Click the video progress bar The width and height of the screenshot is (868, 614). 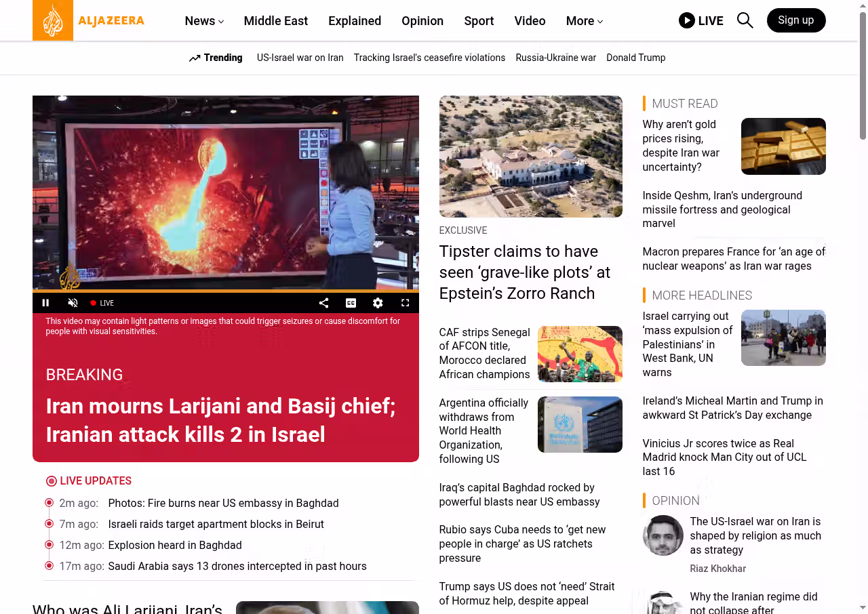[225, 291]
